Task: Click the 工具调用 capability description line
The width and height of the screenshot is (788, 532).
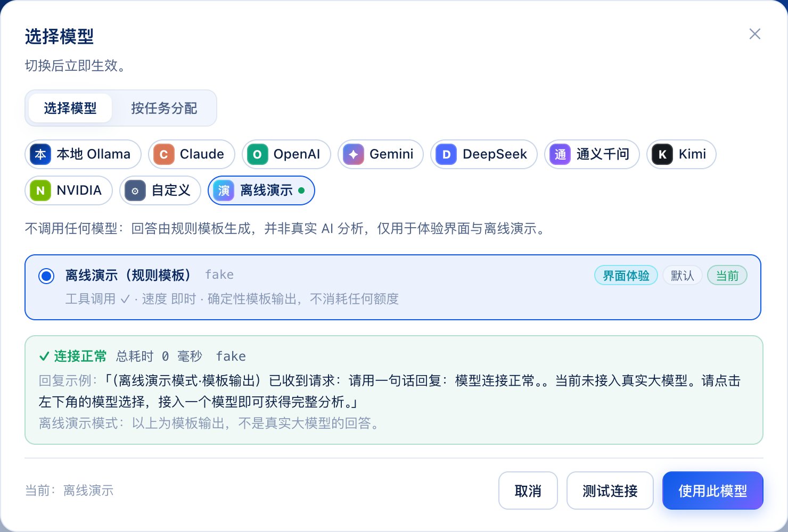Action: [x=232, y=299]
